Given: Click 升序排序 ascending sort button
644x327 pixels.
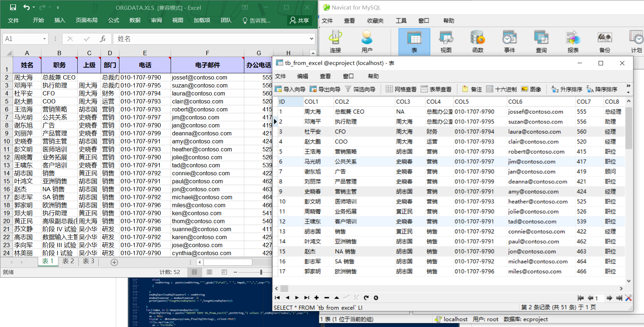Looking at the screenshot, I should tap(567, 89).
